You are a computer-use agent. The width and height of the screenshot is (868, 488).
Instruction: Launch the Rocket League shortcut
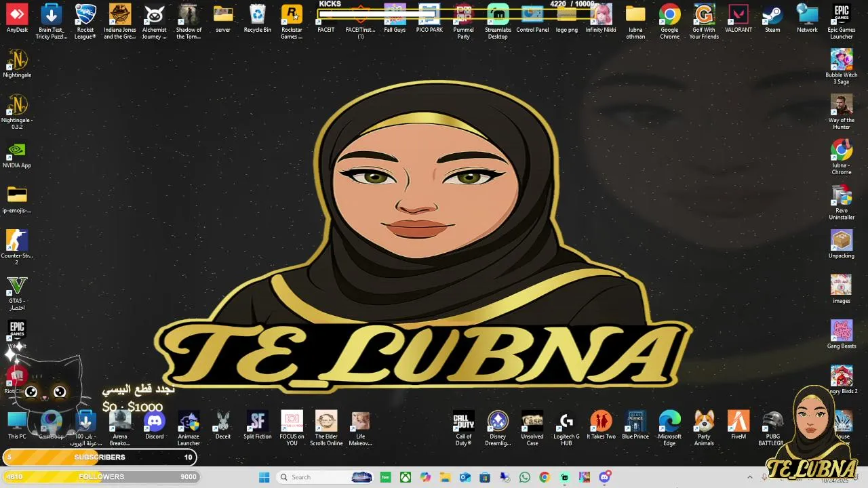coord(85,22)
